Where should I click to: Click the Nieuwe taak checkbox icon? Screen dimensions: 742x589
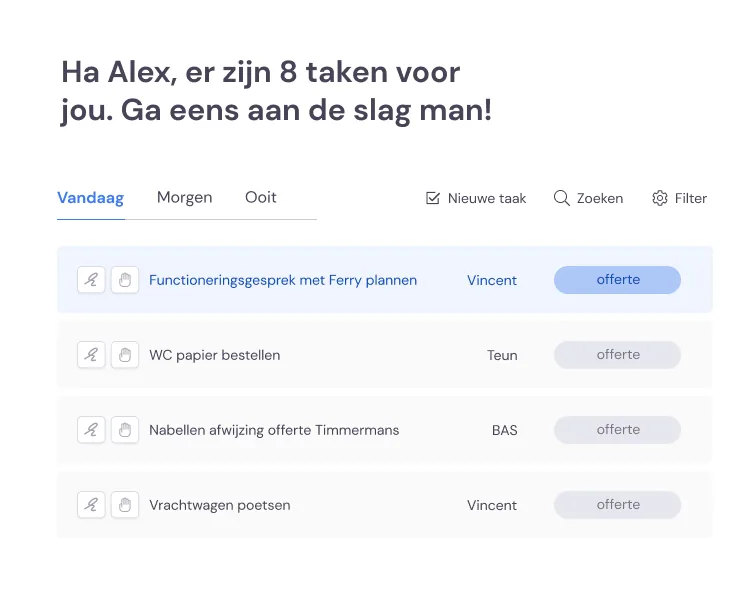click(433, 198)
